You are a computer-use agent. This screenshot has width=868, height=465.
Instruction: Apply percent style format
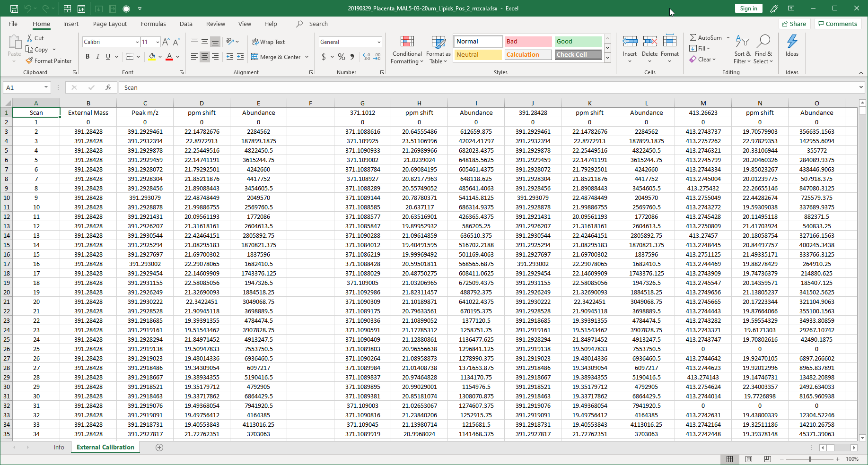pyautogui.click(x=342, y=57)
